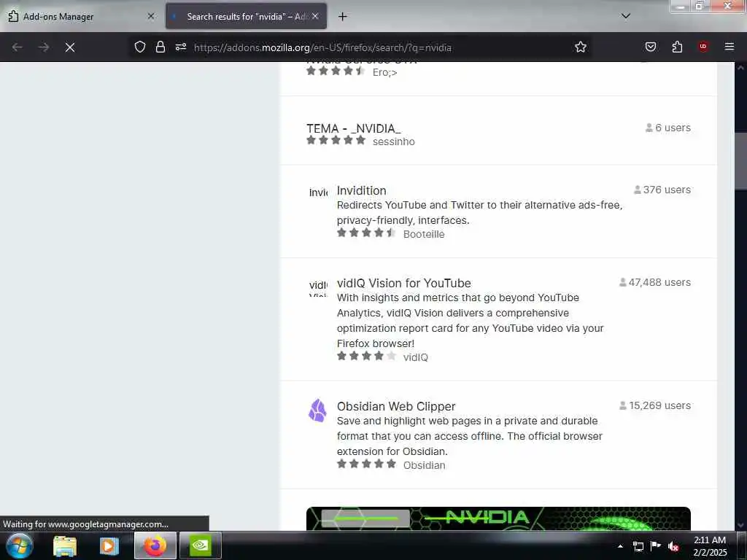Click the author name vidIQ under rating
Image resolution: width=747 pixels, height=560 pixels.
click(415, 357)
